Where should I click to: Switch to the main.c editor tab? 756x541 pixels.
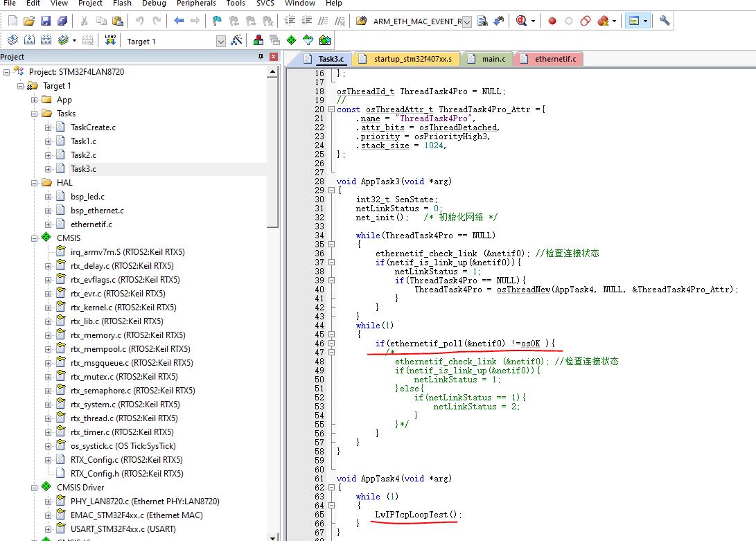click(488, 59)
